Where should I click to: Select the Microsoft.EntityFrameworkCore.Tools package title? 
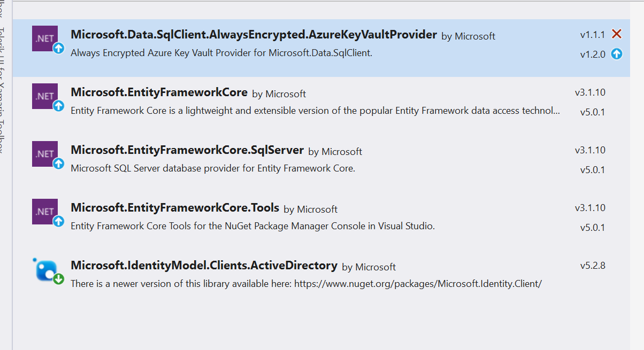[175, 208]
